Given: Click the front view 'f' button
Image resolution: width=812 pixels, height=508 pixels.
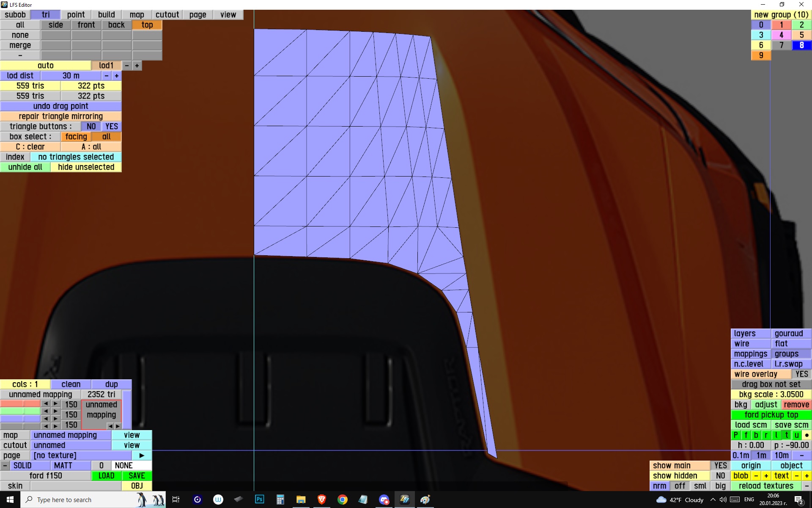Looking at the screenshot, I should [x=746, y=435].
